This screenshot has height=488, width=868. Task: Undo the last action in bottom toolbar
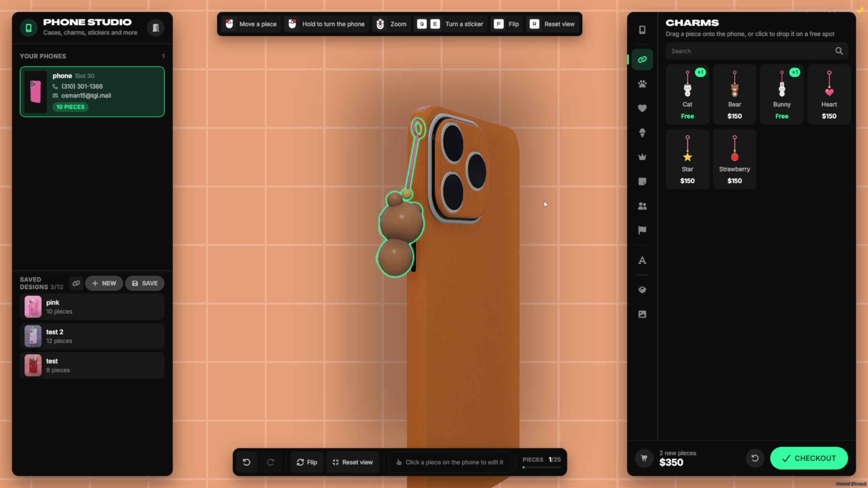pos(246,462)
